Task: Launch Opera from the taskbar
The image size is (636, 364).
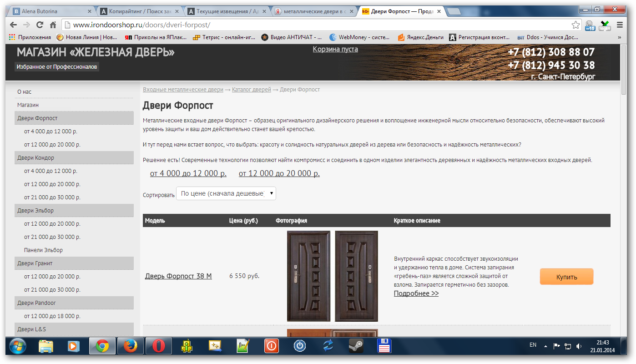Action: pyautogui.click(x=158, y=346)
